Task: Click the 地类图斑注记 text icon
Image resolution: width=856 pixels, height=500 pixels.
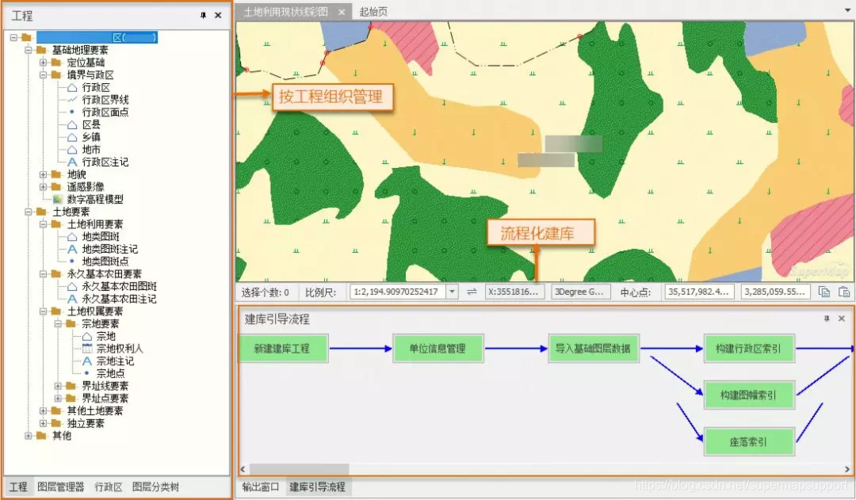Action: coord(72,249)
